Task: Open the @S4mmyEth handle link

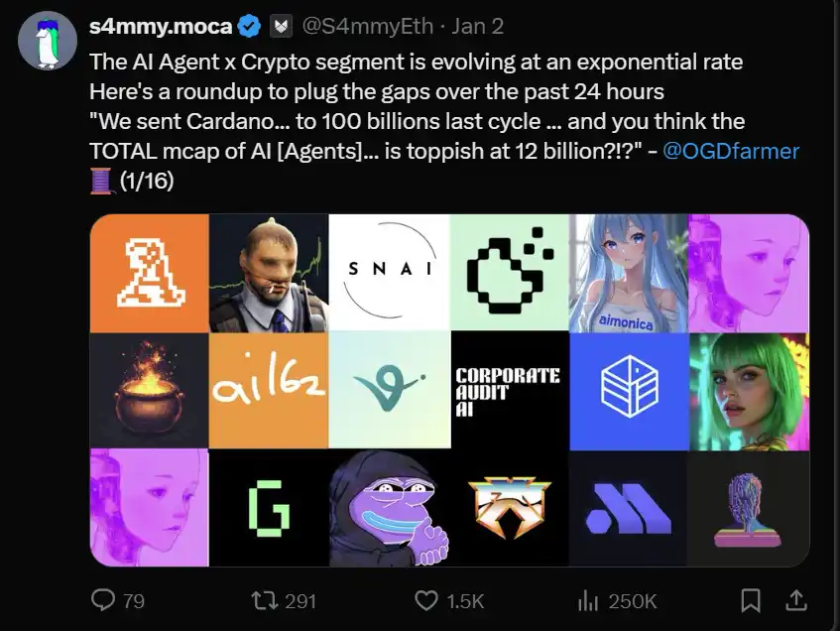Action: click(x=367, y=26)
